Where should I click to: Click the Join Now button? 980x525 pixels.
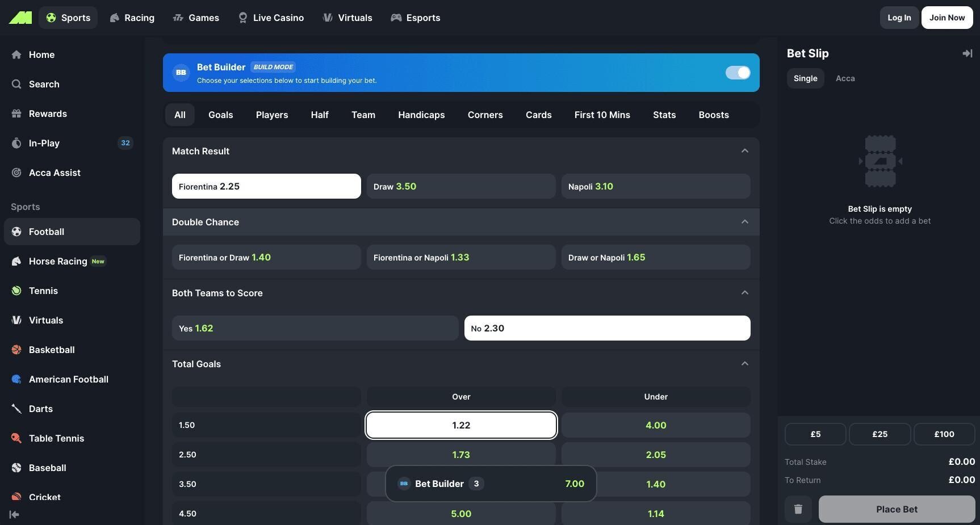[x=947, y=18]
